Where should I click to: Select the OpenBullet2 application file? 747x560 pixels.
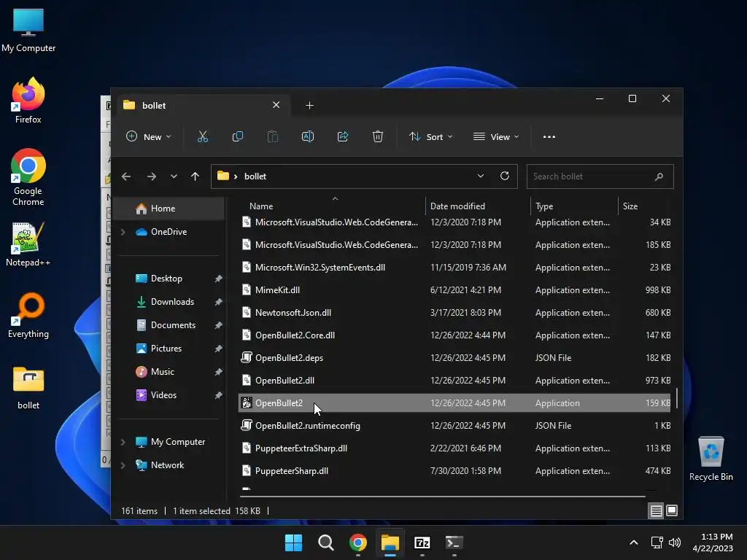point(454,403)
